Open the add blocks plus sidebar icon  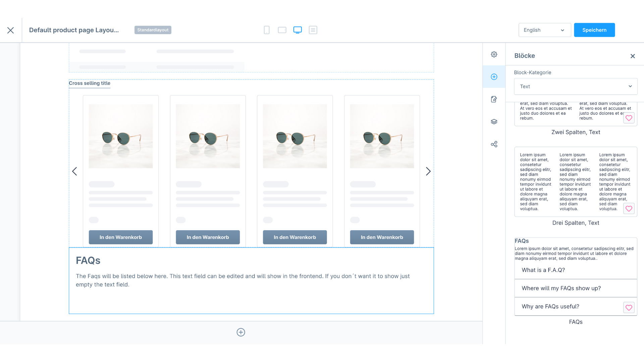coord(494,77)
